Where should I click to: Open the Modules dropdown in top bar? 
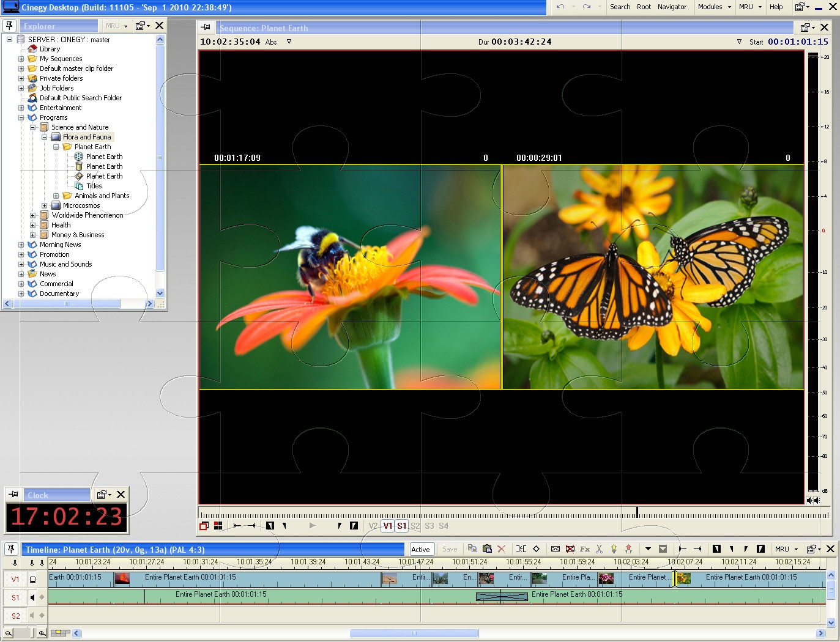pyautogui.click(x=714, y=7)
